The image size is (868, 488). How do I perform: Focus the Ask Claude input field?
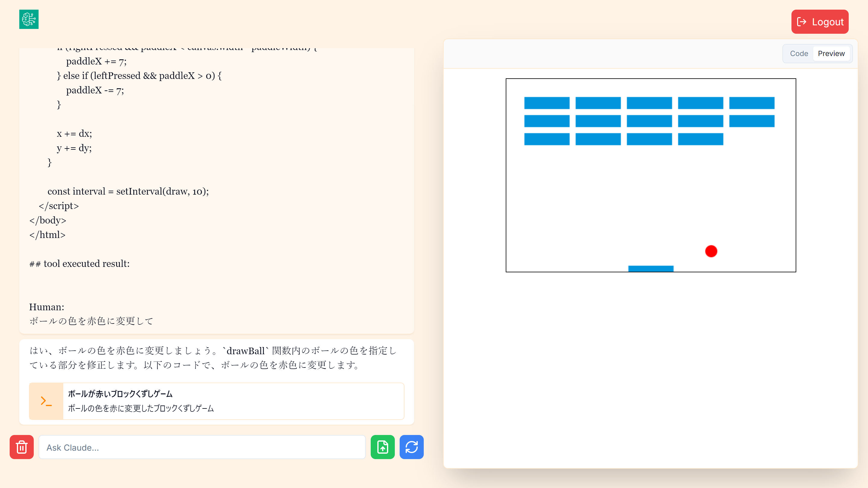point(202,447)
